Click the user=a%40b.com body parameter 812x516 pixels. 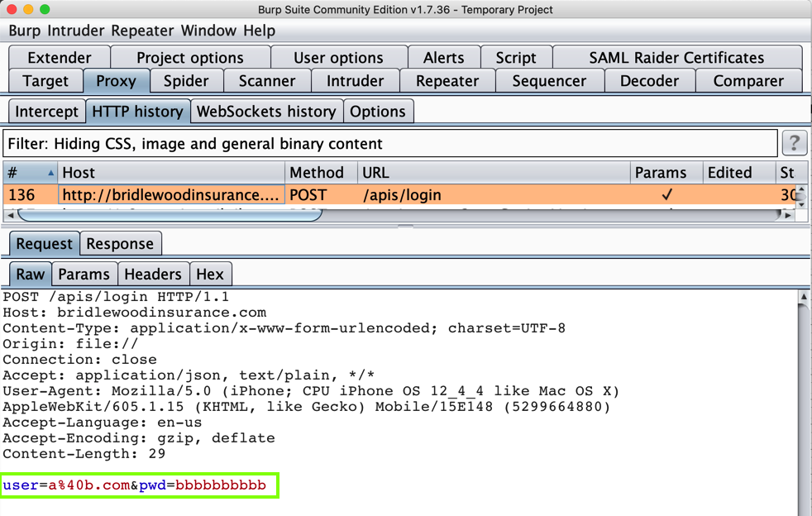[x=66, y=485]
